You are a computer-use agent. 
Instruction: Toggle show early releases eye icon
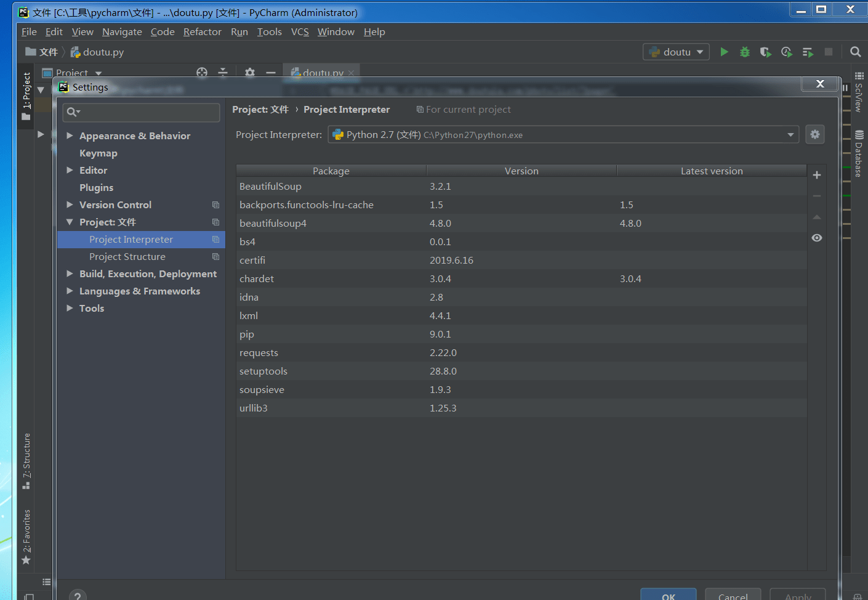(817, 238)
